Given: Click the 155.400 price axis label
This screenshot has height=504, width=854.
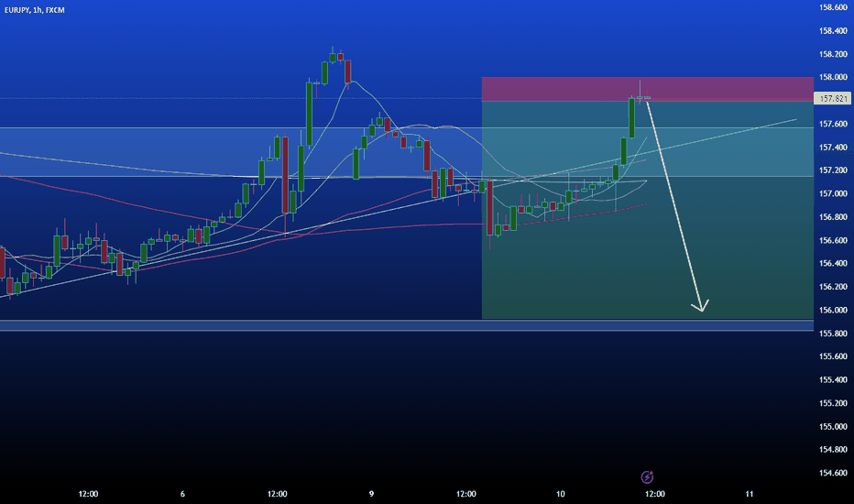Looking at the screenshot, I should pyautogui.click(x=833, y=379).
